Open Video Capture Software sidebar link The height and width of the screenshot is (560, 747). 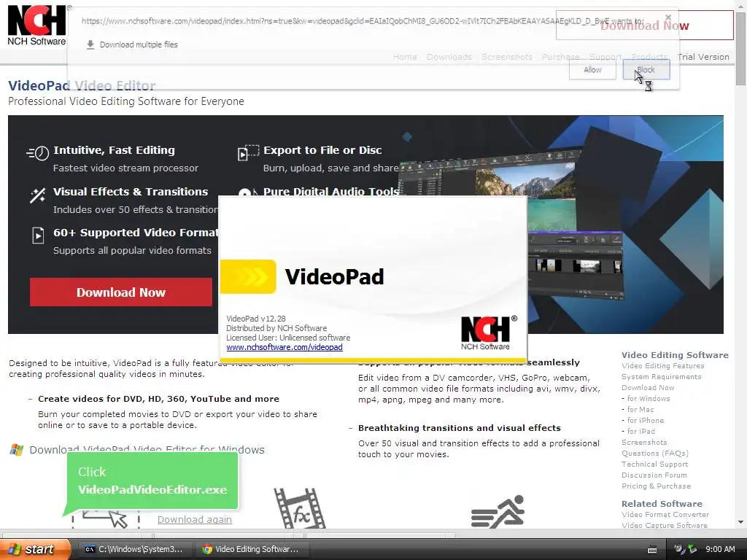click(664, 526)
